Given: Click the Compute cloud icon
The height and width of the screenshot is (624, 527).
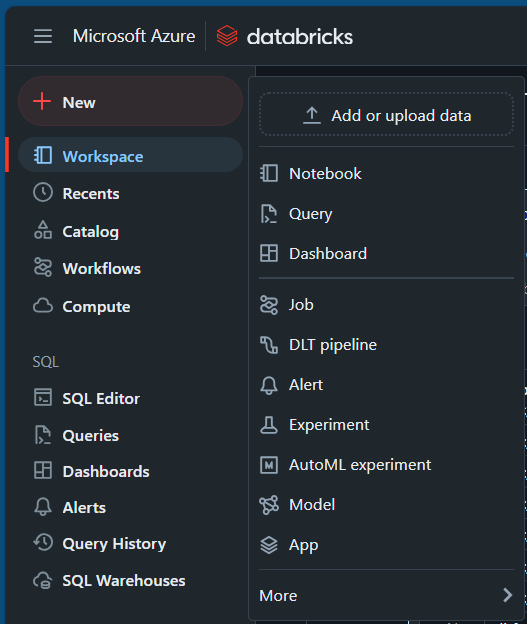Looking at the screenshot, I should click(43, 306).
